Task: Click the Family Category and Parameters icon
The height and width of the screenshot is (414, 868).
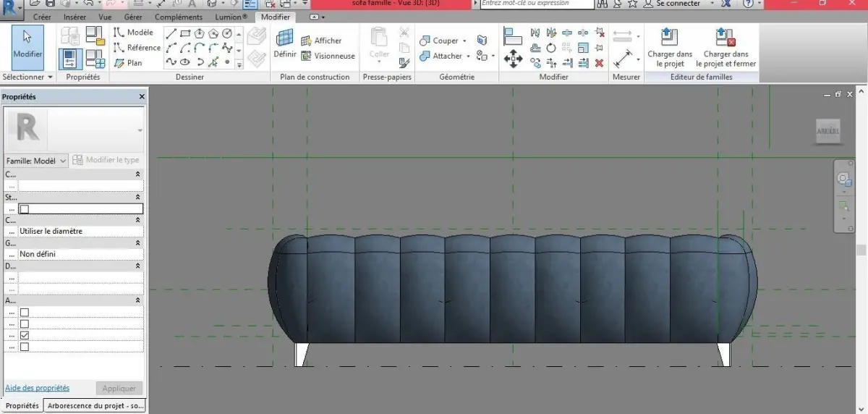Action: coord(95,35)
